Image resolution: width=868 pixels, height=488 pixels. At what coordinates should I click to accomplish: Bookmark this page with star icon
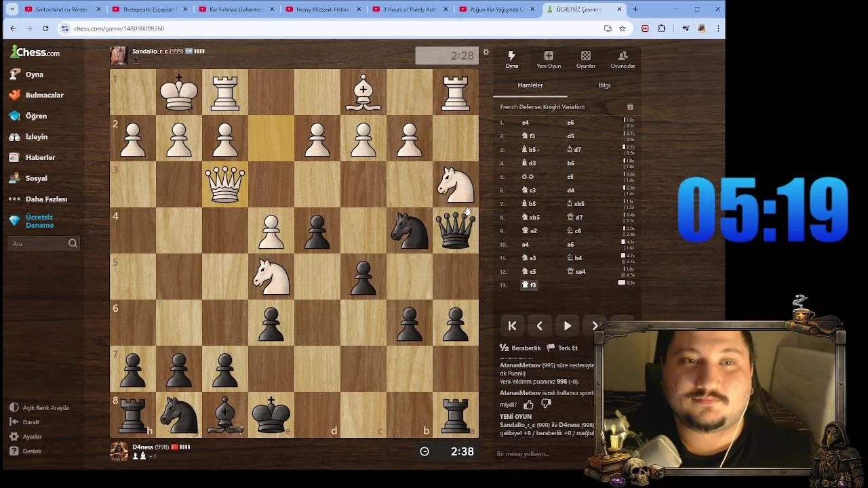[623, 28]
